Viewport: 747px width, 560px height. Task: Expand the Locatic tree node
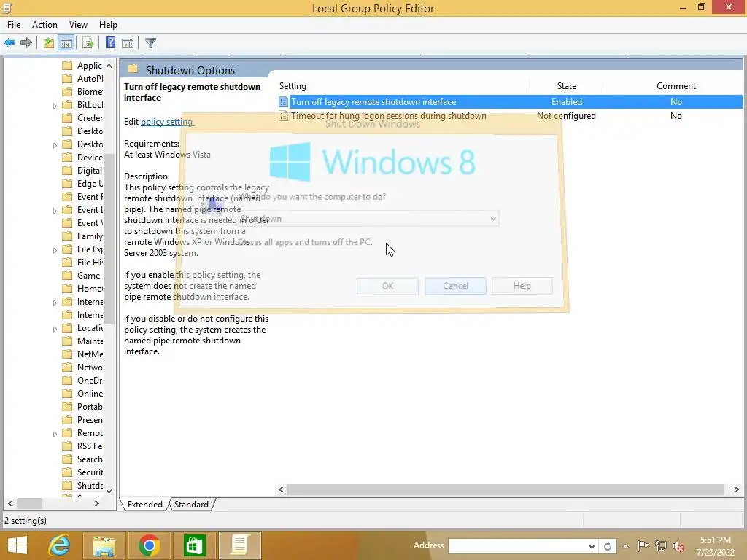55,329
